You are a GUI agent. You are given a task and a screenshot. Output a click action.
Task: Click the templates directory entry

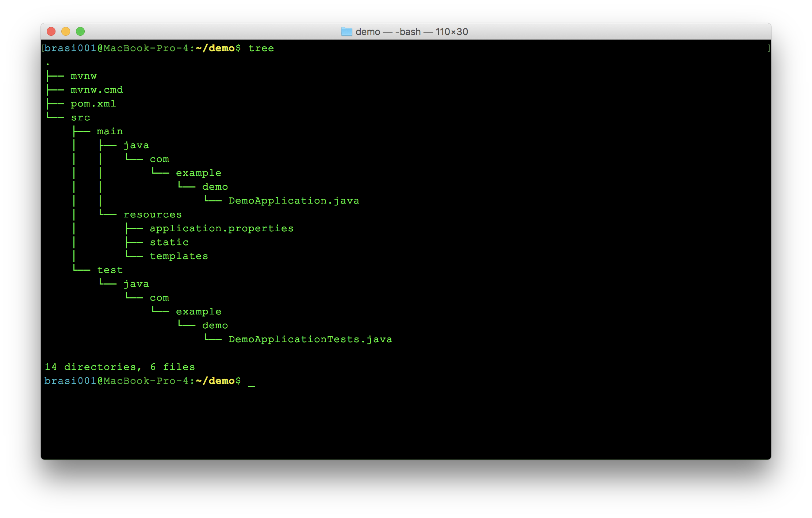click(179, 256)
